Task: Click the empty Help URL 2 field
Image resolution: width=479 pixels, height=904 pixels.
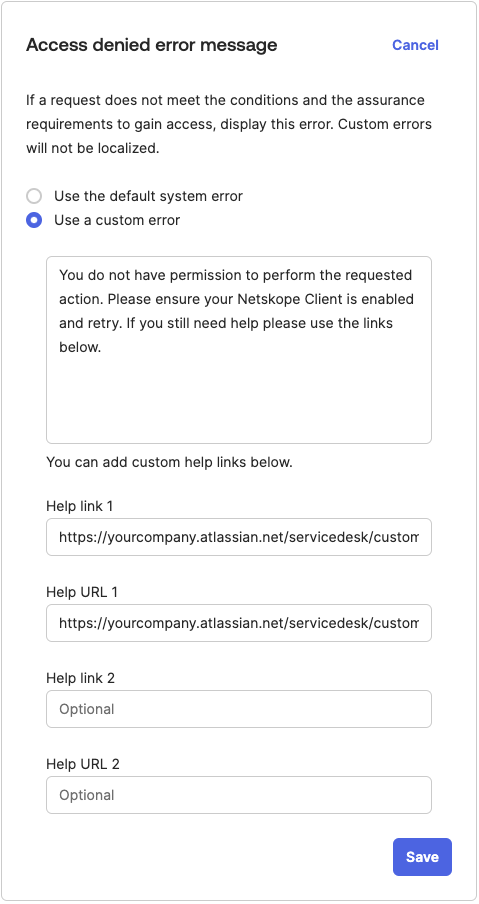Action: coord(239,795)
